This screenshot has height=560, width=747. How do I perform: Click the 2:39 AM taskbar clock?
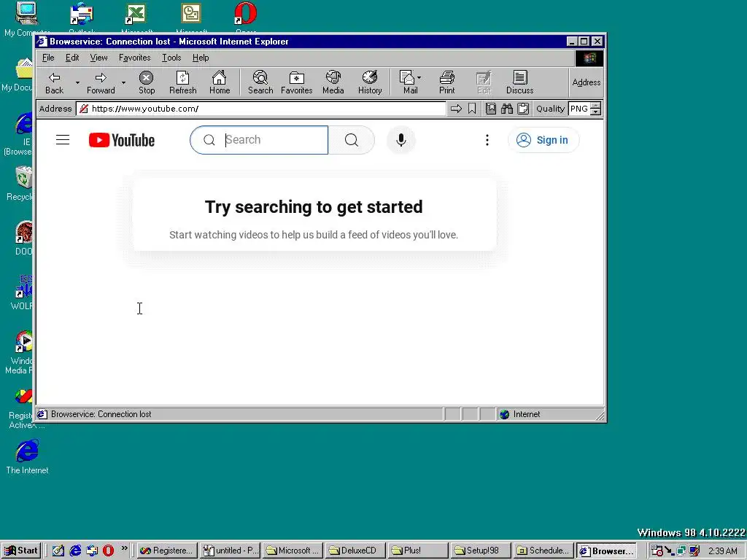coord(722,551)
